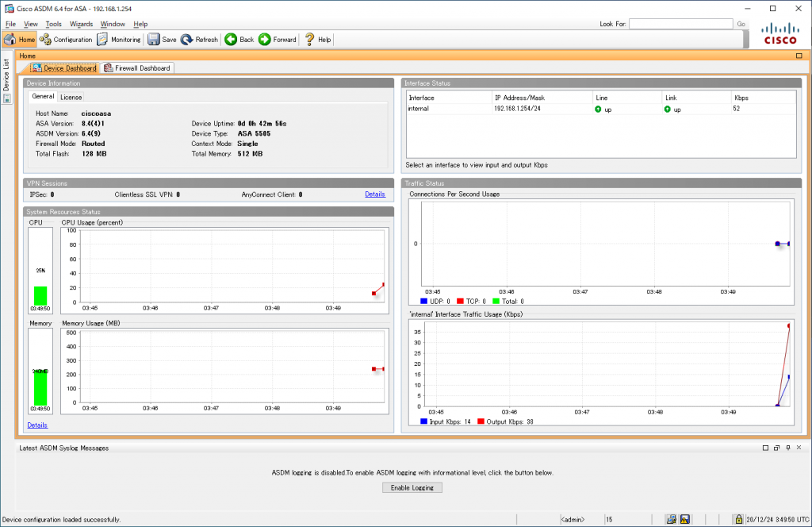The height and width of the screenshot is (527, 812).
Task: Open the Tools menu
Action: point(53,24)
